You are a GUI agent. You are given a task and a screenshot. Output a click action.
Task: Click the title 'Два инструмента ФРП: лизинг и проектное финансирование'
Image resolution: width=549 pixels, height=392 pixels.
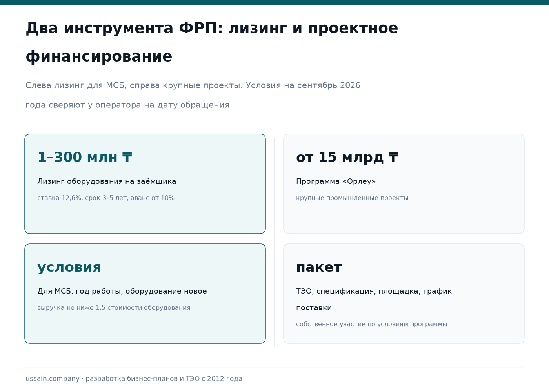click(212, 42)
